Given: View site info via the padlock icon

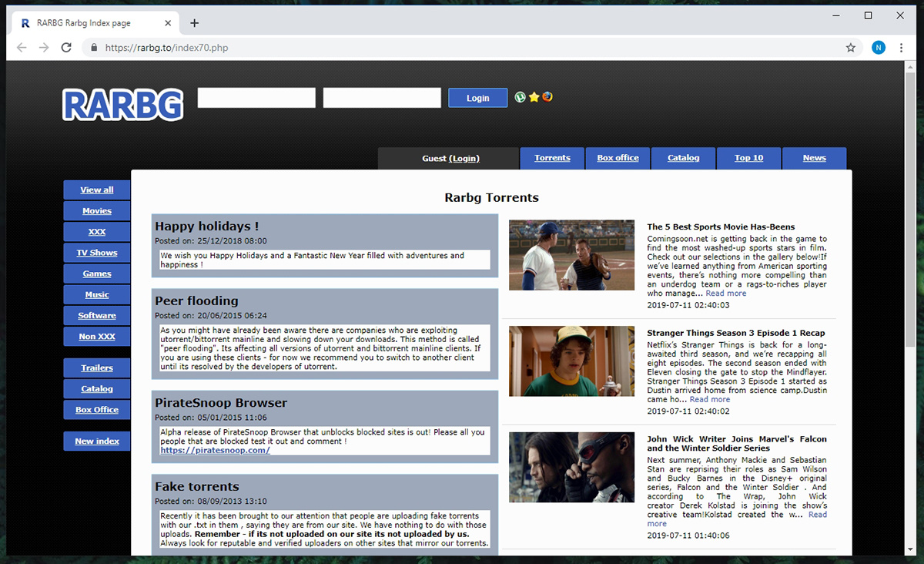Looking at the screenshot, I should pyautogui.click(x=94, y=48).
